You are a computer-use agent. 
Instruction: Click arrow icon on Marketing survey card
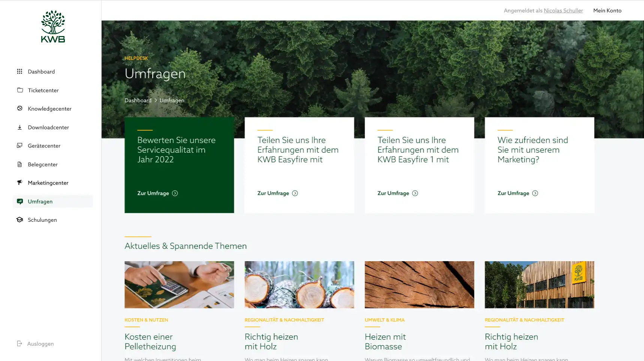tap(535, 193)
